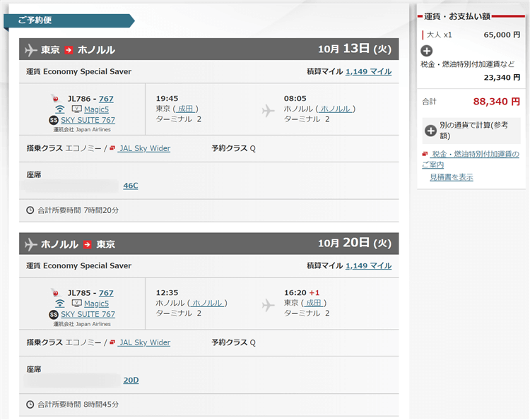The width and height of the screenshot is (530, 420).
Task: Click the Wi-Fi icon for flight JL786
Action: click(60, 109)
